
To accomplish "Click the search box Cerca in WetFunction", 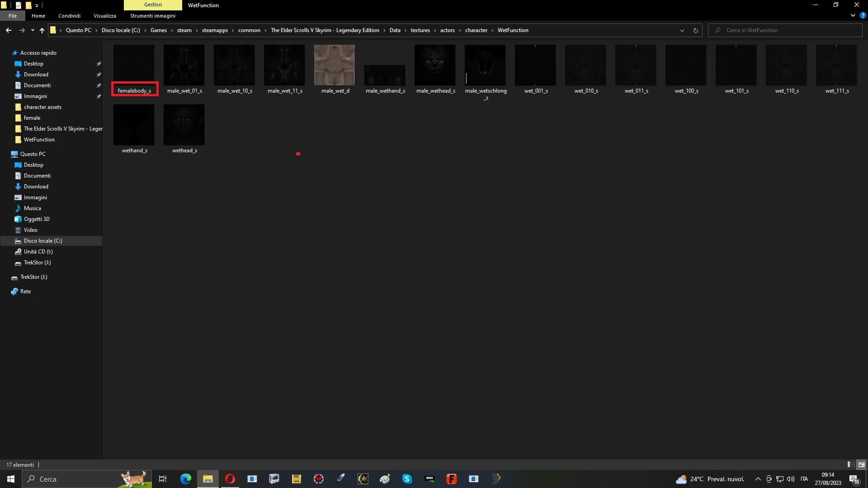I will click(x=785, y=30).
